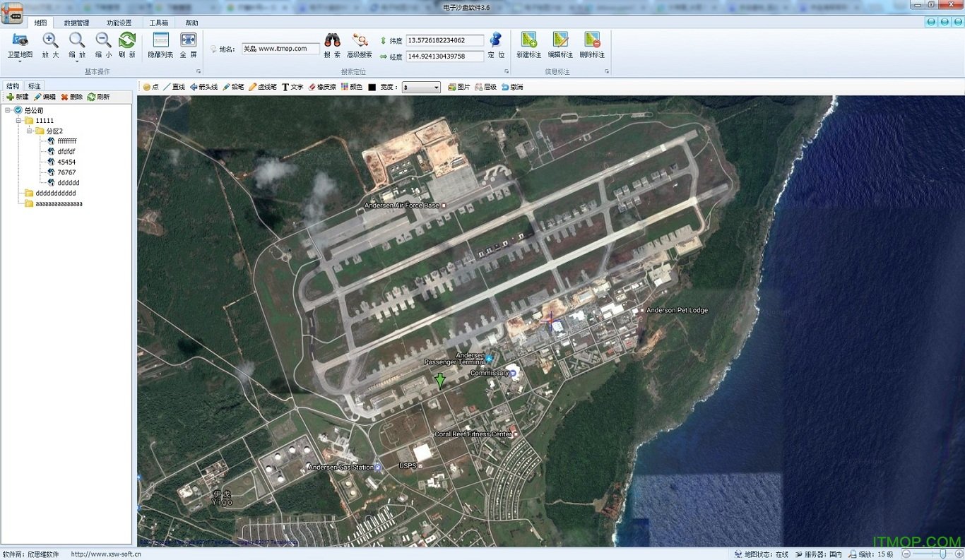Open the http://www.xsw-soft.cn link

tap(106, 554)
